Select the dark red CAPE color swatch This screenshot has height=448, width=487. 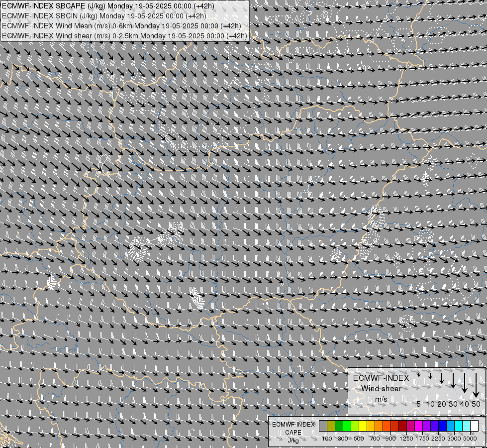click(403, 426)
